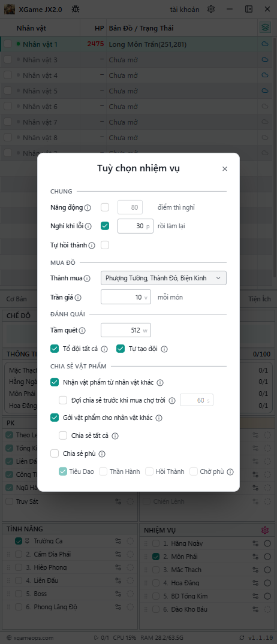Click info icon beside Chia sẻ phù

pos(102,454)
